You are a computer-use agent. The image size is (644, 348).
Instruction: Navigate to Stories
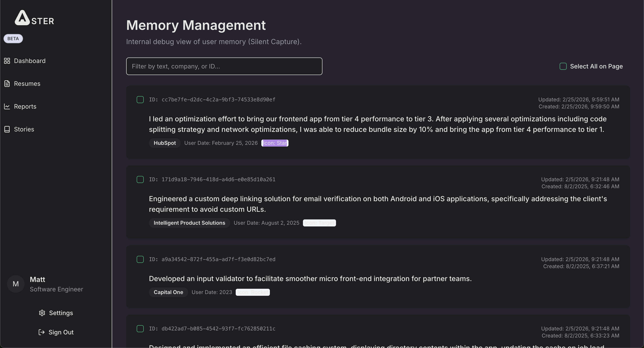[x=24, y=129]
